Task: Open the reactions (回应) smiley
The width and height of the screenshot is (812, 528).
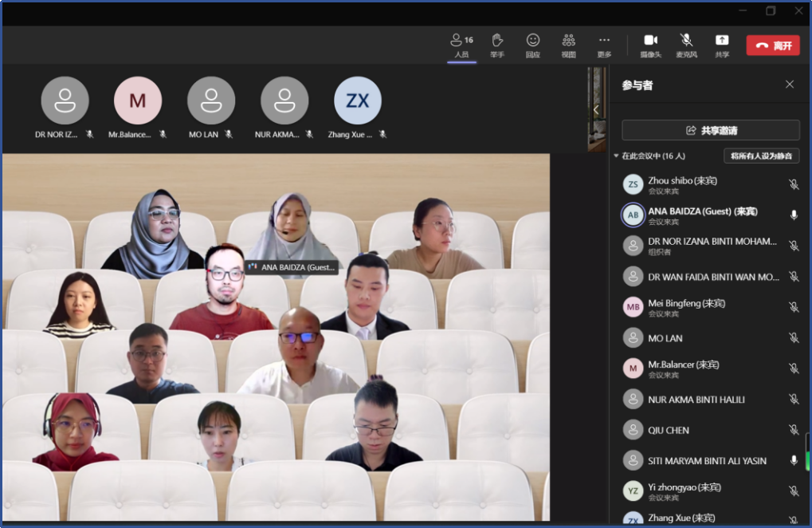Action: pyautogui.click(x=533, y=45)
